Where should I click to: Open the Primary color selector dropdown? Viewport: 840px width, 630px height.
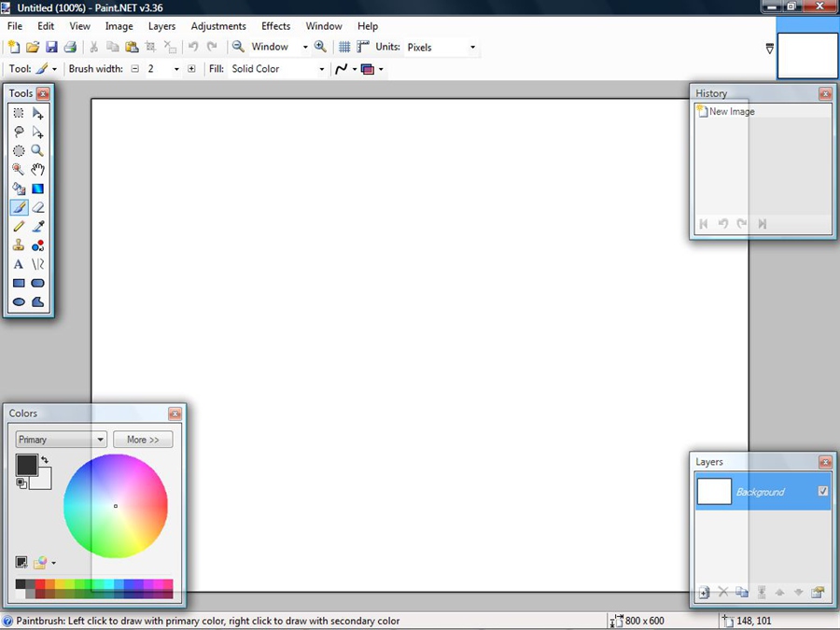coord(61,440)
